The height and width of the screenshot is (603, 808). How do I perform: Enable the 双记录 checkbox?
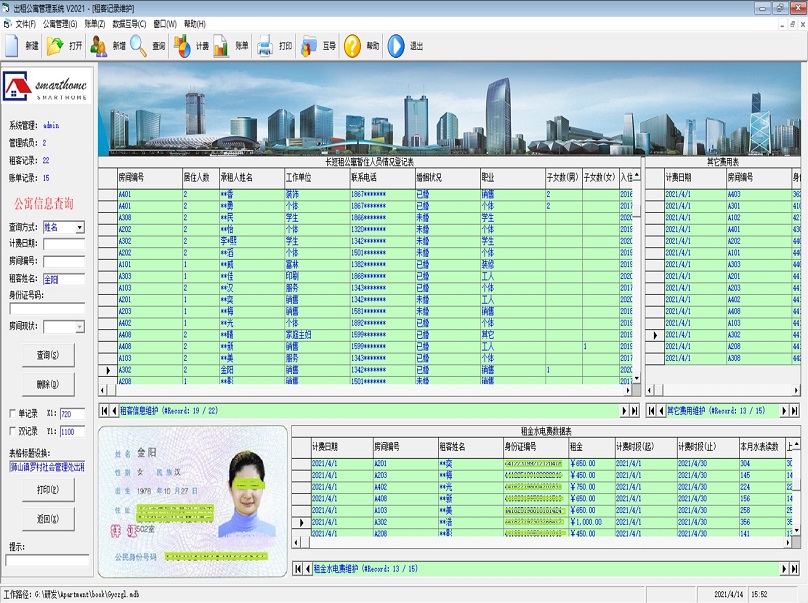12,431
